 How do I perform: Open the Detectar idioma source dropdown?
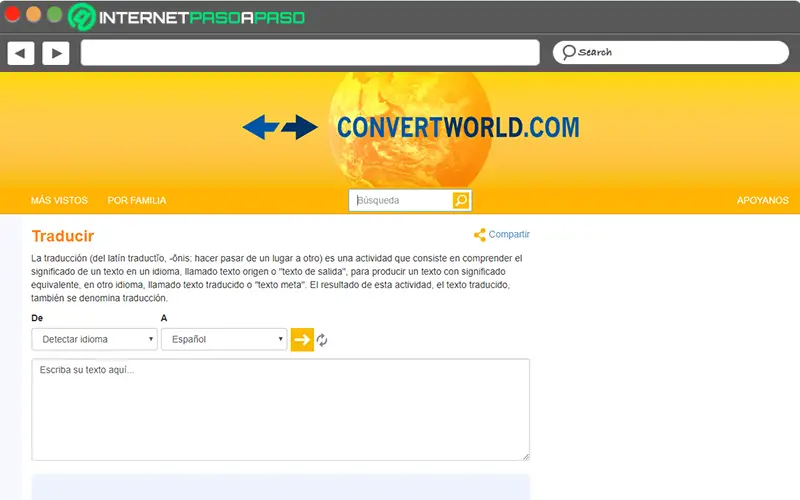[94, 339]
